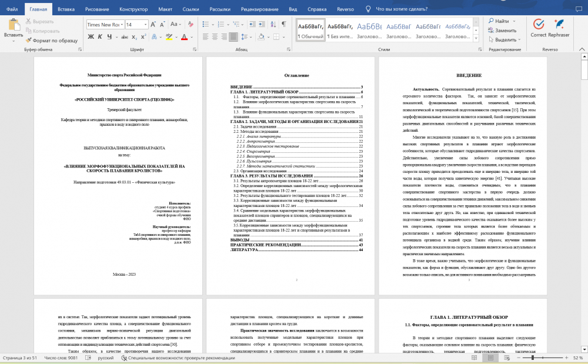
Task: Switch to the Рецензирование tab
Action: [x=259, y=9]
